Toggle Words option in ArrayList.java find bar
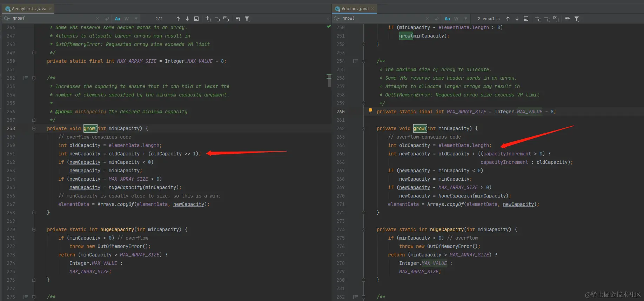The height and width of the screenshot is (301, 644). pyautogui.click(x=127, y=19)
